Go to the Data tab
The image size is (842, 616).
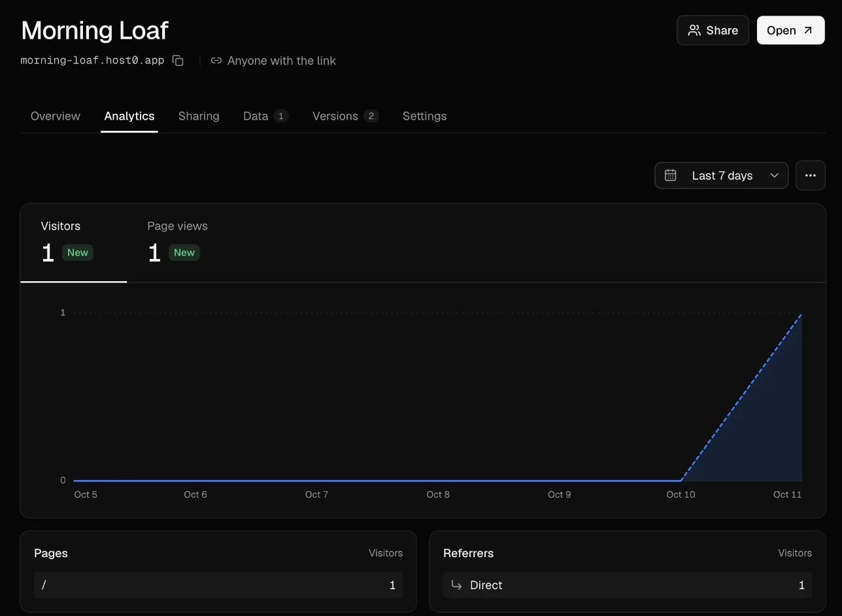click(265, 116)
